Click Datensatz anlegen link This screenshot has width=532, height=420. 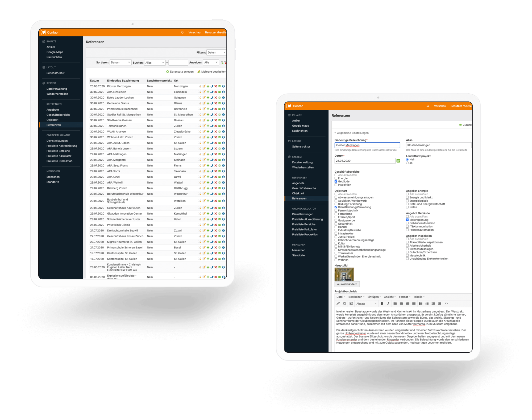click(x=180, y=72)
